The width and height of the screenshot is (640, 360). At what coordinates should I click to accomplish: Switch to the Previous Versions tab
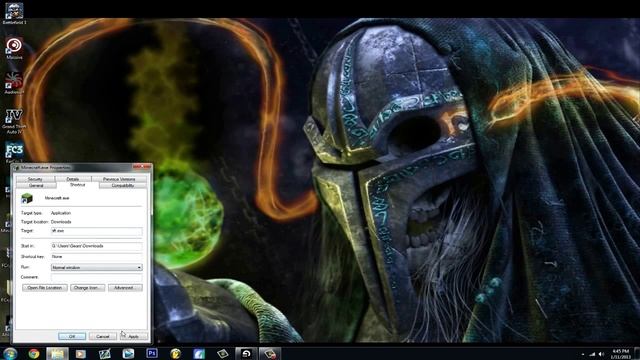pos(119,179)
